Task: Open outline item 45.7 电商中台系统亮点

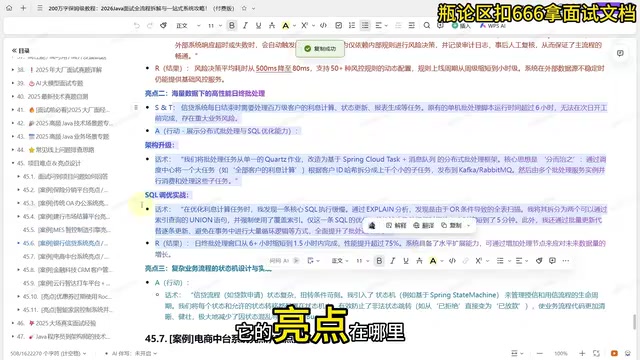Action: coord(66,256)
